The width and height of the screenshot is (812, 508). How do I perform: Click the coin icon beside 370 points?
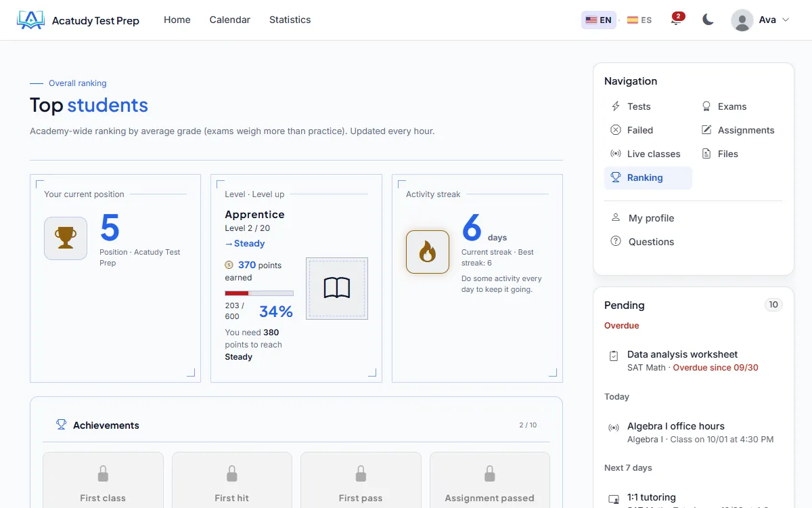[x=229, y=265]
